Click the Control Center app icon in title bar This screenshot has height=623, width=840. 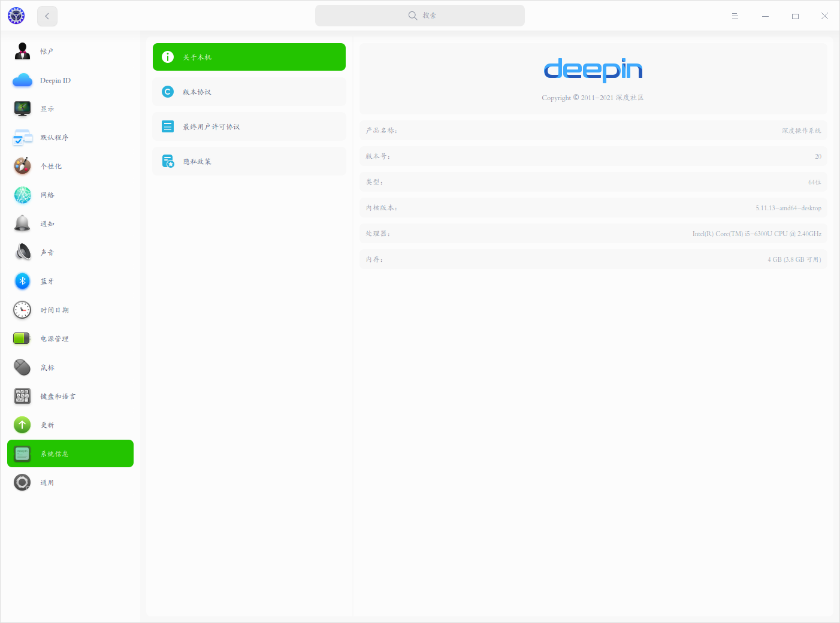[x=16, y=16]
